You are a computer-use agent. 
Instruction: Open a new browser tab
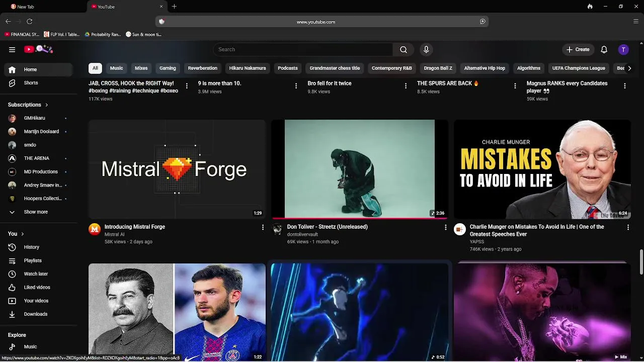point(174,7)
